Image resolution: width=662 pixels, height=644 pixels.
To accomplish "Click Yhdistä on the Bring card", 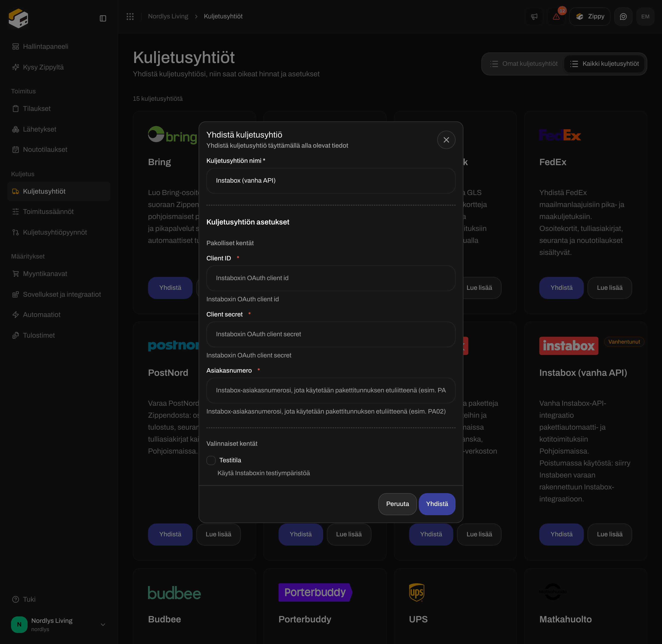I will pyautogui.click(x=170, y=288).
